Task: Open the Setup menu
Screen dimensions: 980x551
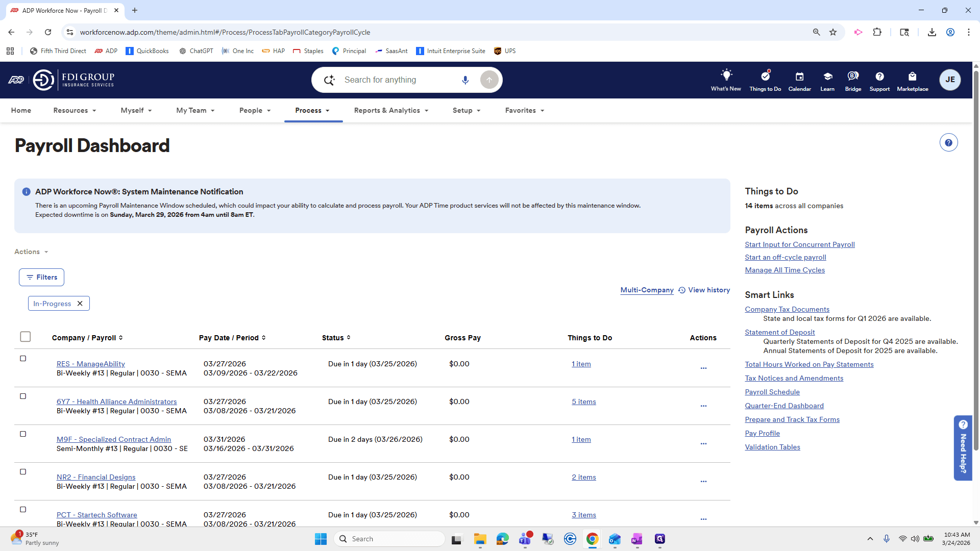Action: coord(467,111)
